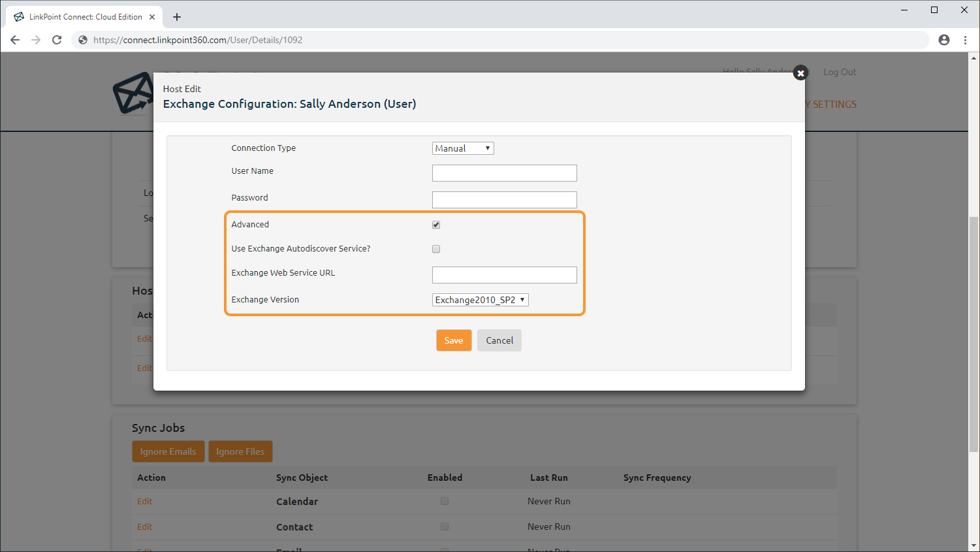Click the Exchange Configuration dialog title
980x552 pixels.
point(289,104)
